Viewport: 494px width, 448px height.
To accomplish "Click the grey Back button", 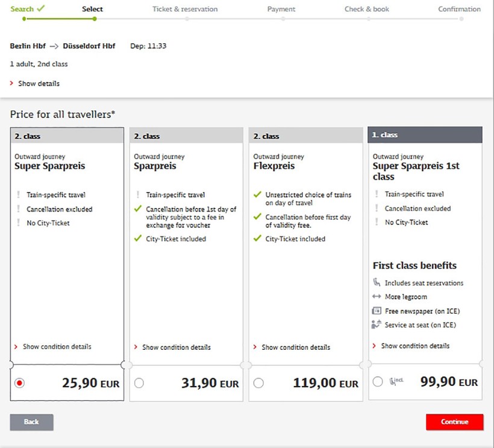I will point(31,422).
